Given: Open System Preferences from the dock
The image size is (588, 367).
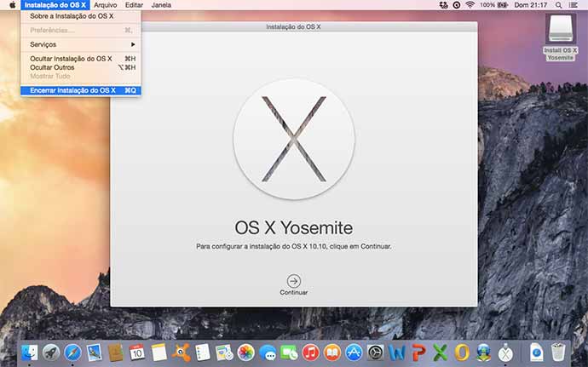Looking at the screenshot, I should [375, 352].
